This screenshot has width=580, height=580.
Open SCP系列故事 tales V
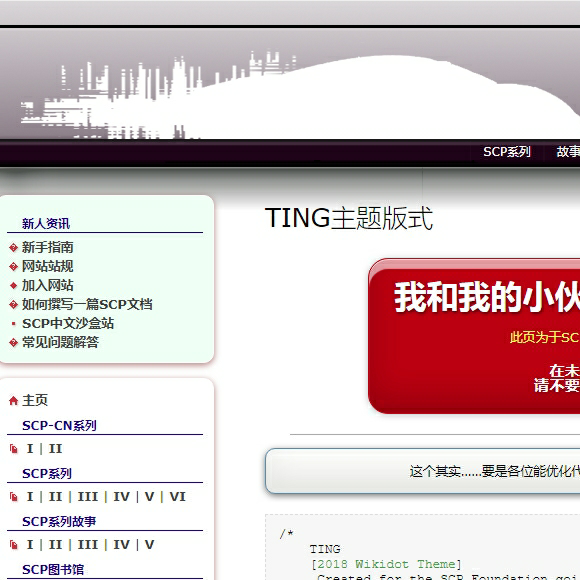point(149,545)
